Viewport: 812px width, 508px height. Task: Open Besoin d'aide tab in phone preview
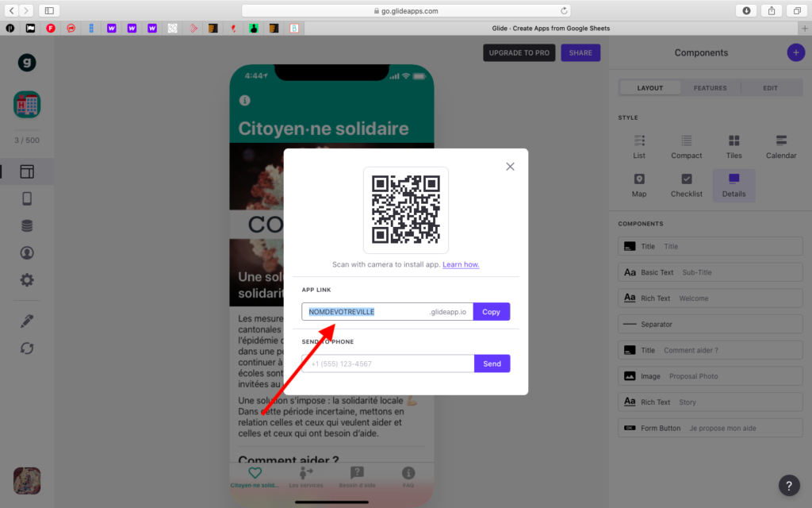357,477
